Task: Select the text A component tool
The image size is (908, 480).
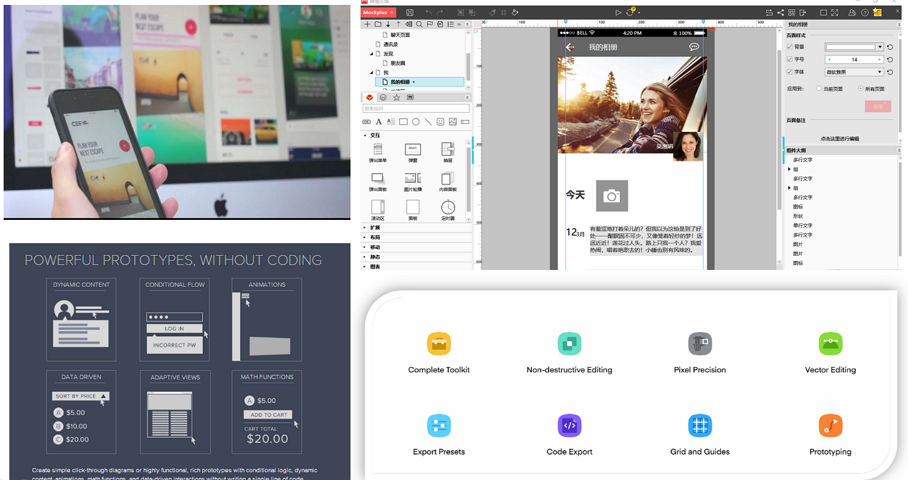Action: click(379, 122)
